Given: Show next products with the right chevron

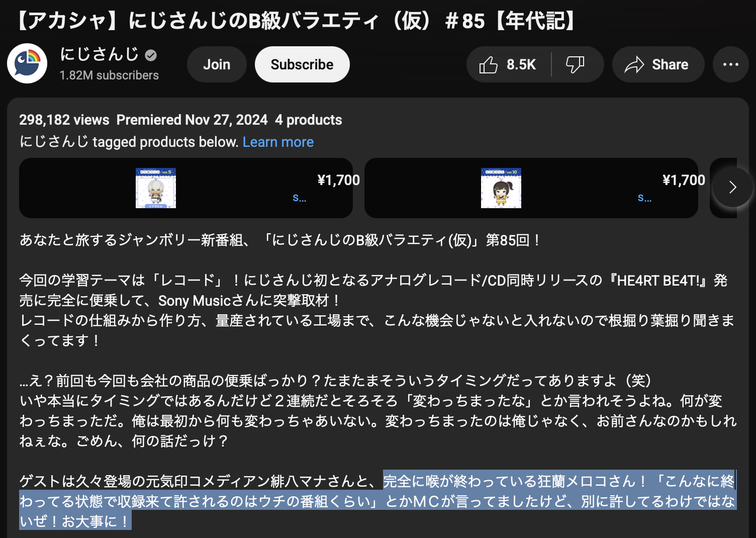Looking at the screenshot, I should tap(733, 187).
